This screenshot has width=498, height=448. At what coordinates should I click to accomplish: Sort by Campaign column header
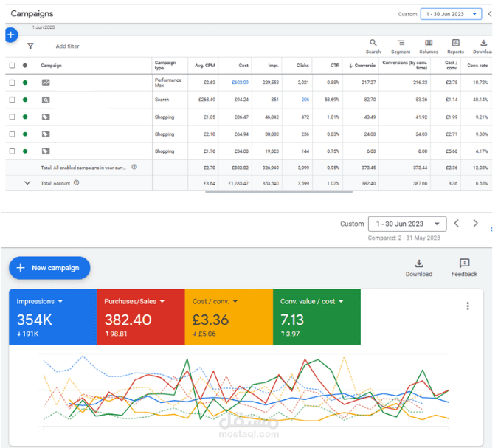pos(51,66)
